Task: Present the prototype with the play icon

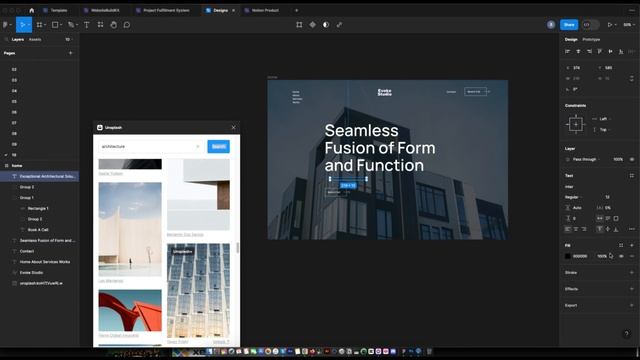Action: pyautogui.click(x=610, y=25)
